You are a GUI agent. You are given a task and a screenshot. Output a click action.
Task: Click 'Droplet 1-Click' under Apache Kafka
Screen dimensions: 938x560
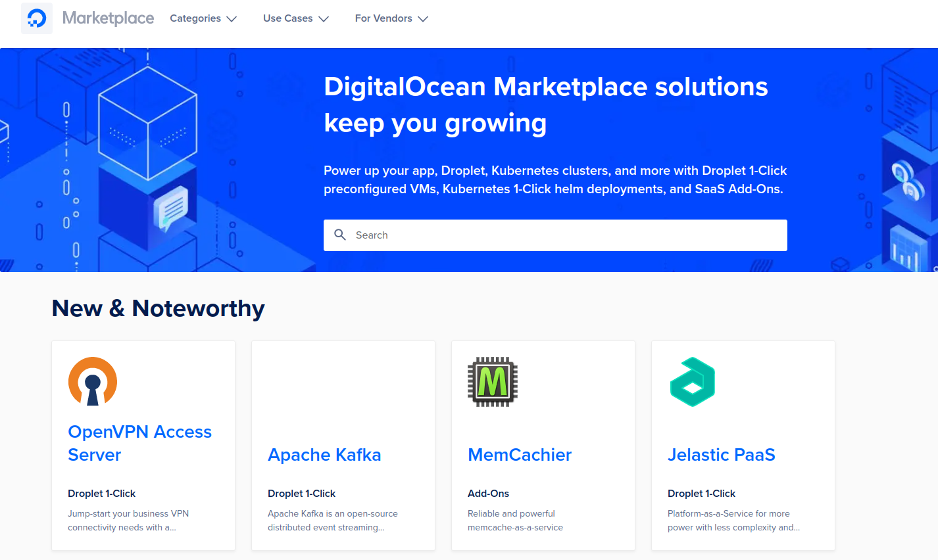(x=301, y=494)
